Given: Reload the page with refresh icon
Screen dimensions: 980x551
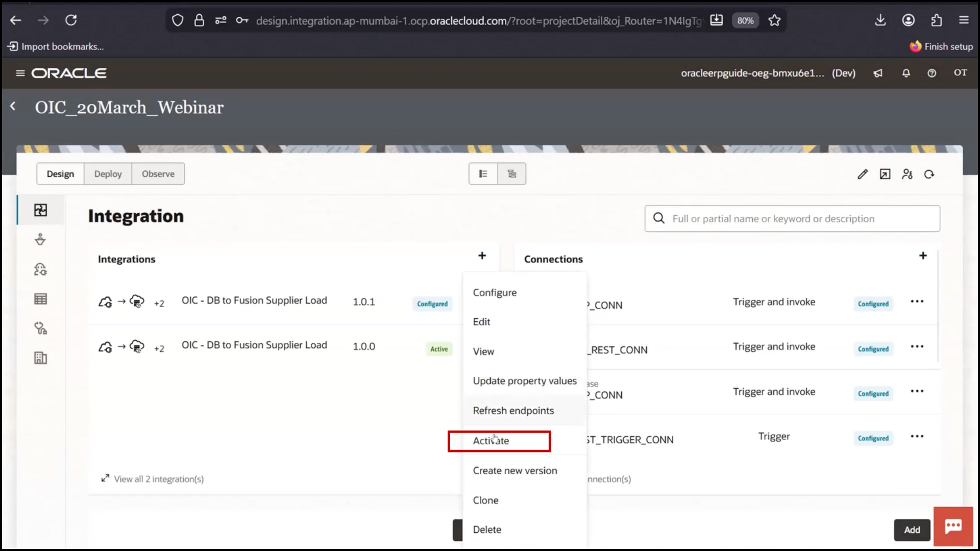Looking at the screenshot, I should 71,20.
